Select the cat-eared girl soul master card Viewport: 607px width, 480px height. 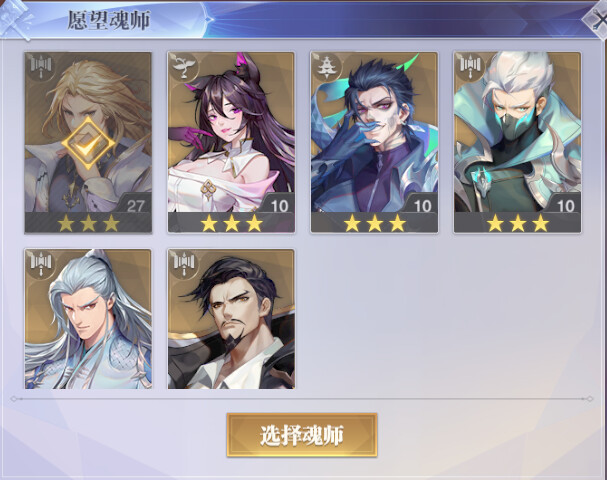231,142
